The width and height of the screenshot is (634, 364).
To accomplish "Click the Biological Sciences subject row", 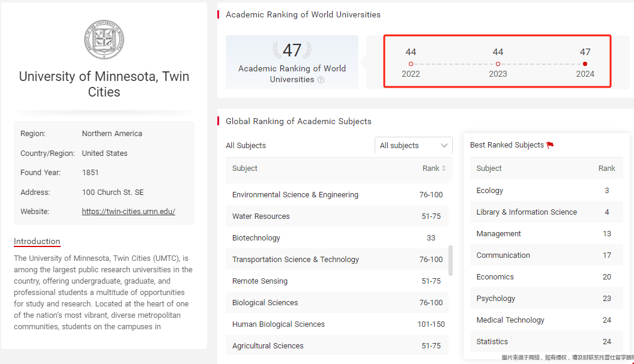I will [x=337, y=303].
